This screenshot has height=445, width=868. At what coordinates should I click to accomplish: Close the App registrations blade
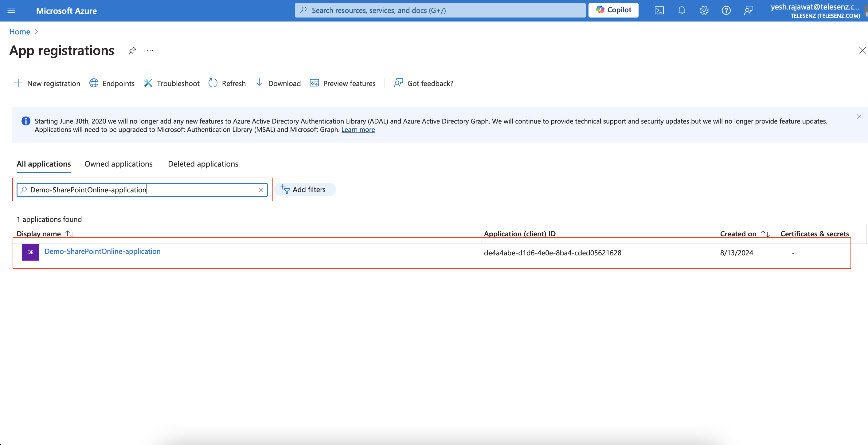[x=862, y=51]
